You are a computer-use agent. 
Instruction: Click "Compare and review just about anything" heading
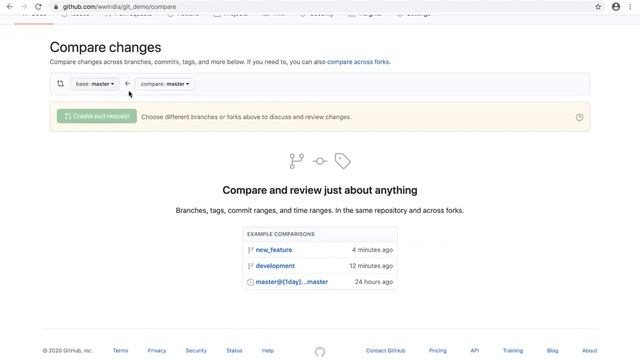[320, 190]
